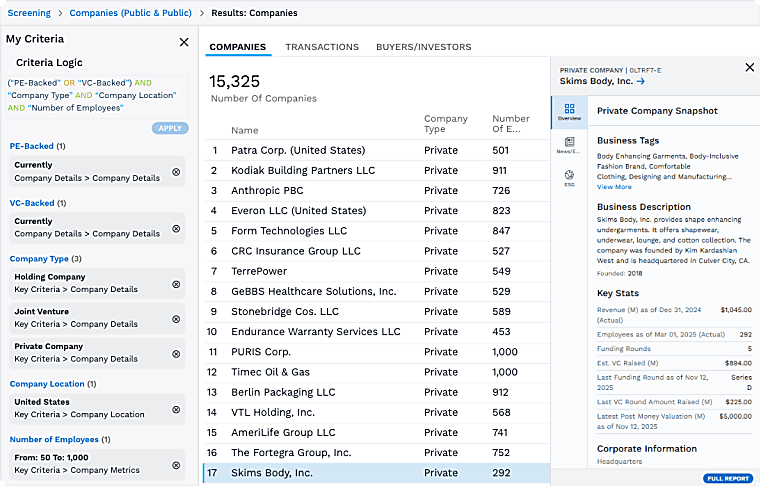The image size is (760, 486).
Task: Remove the Private Company criterion
Action: (176, 354)
